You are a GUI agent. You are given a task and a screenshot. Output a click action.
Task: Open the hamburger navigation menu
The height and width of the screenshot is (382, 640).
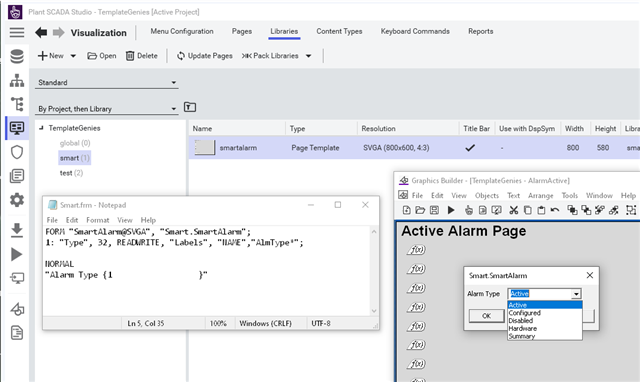point(17,32)
